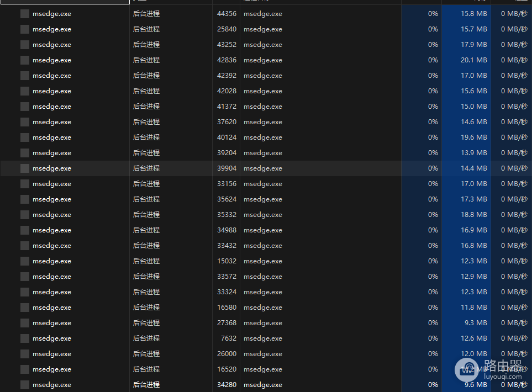Viewport: 532px width, 392px height.
Task: Choose the process icon in the PID 33432 row
Action: (x=25, y=246)
